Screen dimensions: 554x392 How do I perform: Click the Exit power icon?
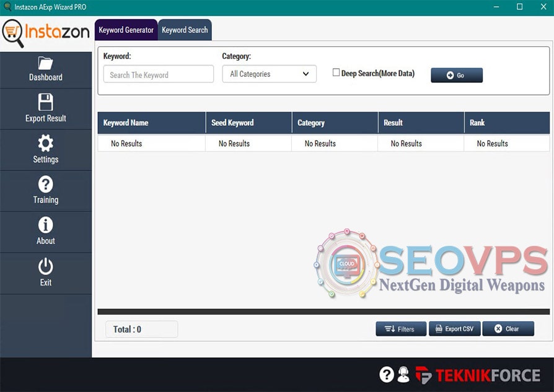tap(46, 266)
